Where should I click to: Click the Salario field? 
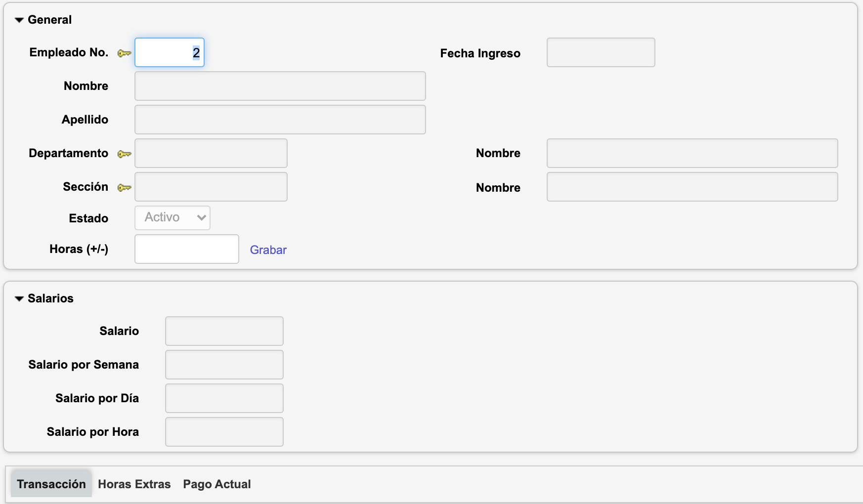tap(224, 331)
